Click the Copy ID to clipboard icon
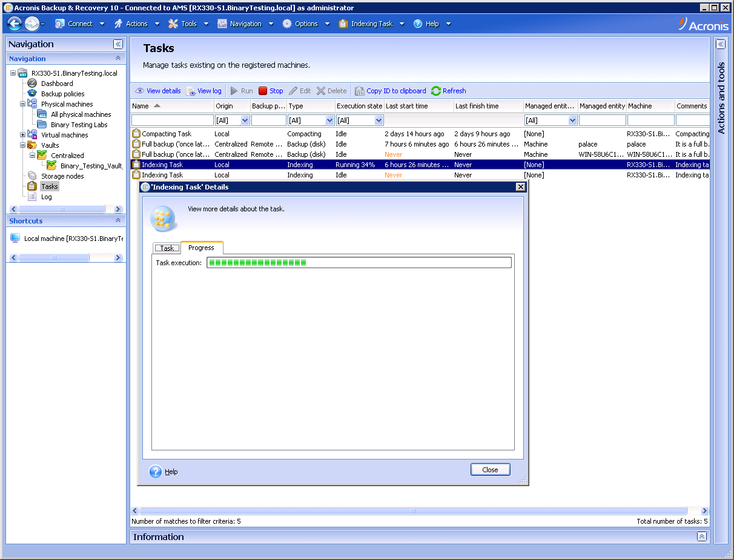 pyautogui.click(x=360, y=91)
